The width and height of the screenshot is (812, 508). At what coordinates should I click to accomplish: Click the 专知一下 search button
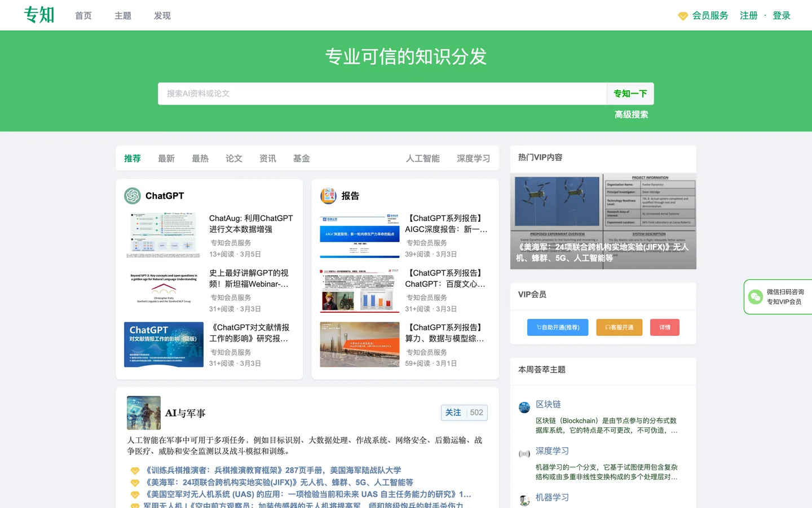point(630,94)
